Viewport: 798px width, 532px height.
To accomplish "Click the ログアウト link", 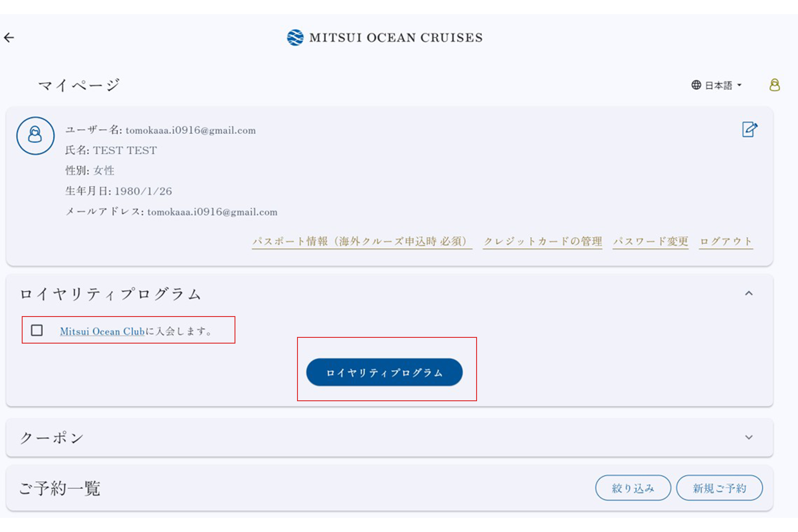I will coord(726,242).
